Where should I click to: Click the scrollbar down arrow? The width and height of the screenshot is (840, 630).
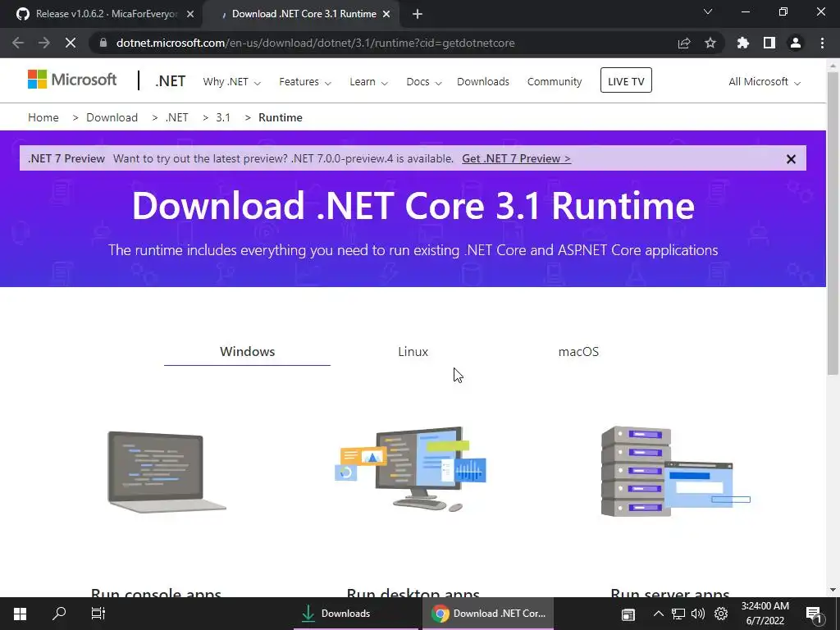point(833,590)
